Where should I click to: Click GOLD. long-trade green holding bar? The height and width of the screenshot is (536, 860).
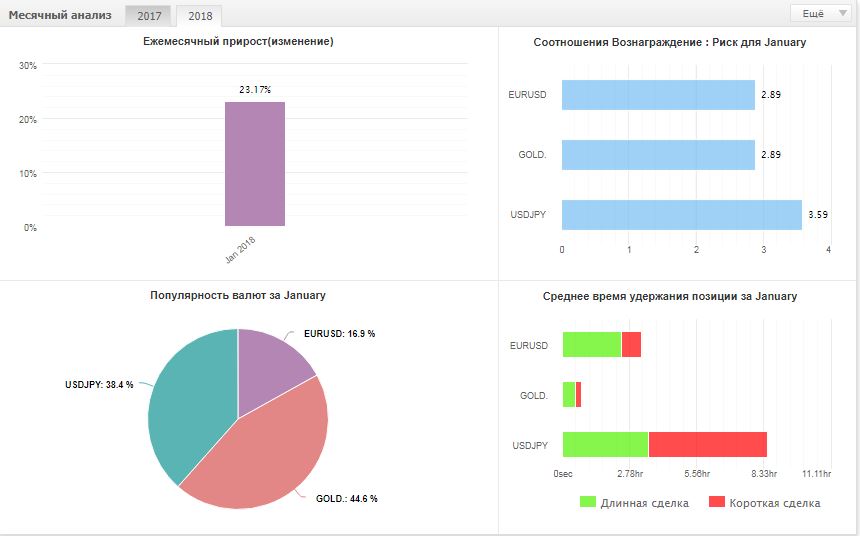tap(569, 394)
